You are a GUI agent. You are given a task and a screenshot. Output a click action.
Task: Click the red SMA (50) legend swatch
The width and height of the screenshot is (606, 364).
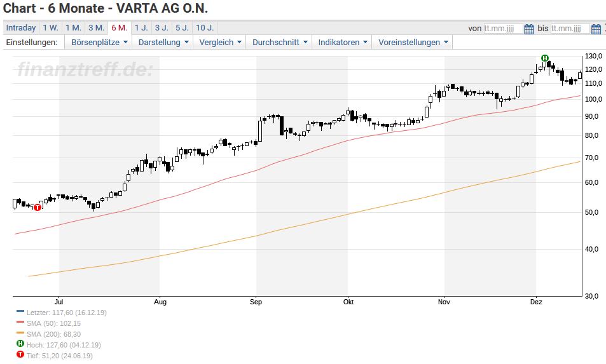[x=20, y=322]
